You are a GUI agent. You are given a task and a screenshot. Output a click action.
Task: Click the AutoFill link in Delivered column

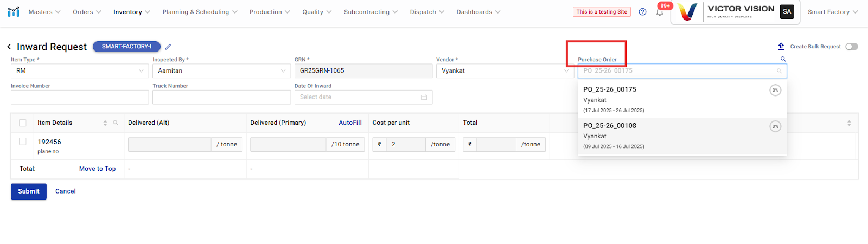350,123
